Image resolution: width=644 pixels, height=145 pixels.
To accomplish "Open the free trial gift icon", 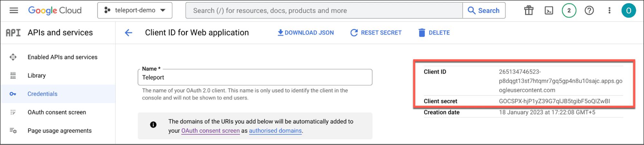I will pos(529,11).
